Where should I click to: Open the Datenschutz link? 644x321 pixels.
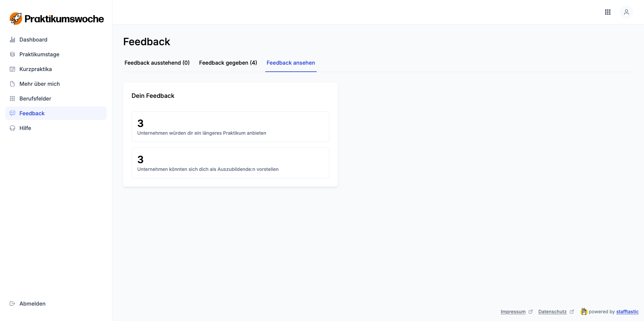pyautogui.click(x=552, y=312)
